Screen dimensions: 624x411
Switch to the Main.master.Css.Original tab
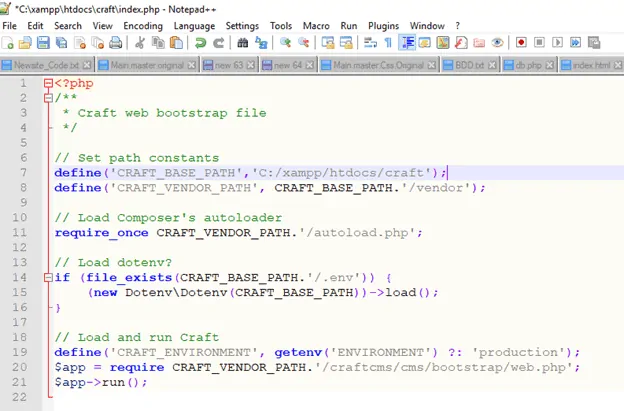378,65
